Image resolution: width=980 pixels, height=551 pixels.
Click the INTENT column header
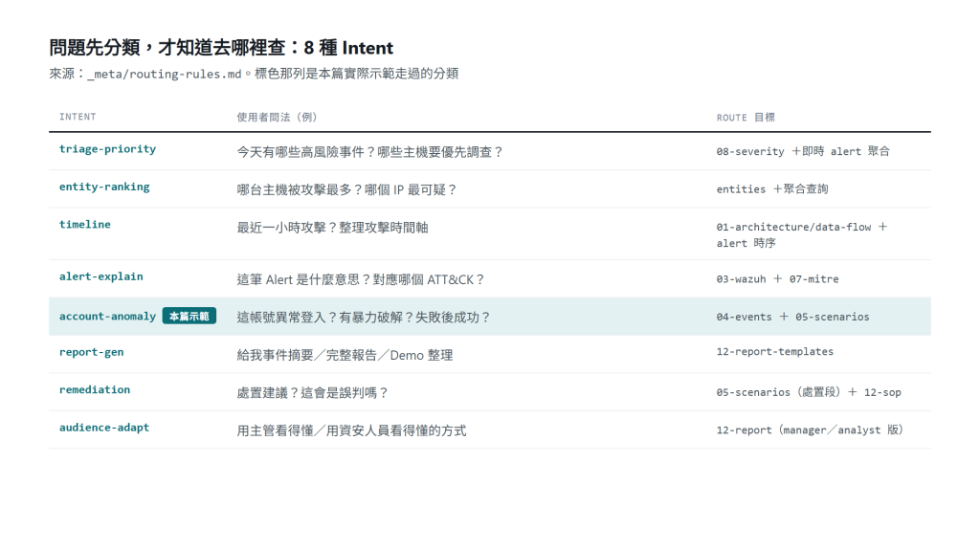click(78, 117)
